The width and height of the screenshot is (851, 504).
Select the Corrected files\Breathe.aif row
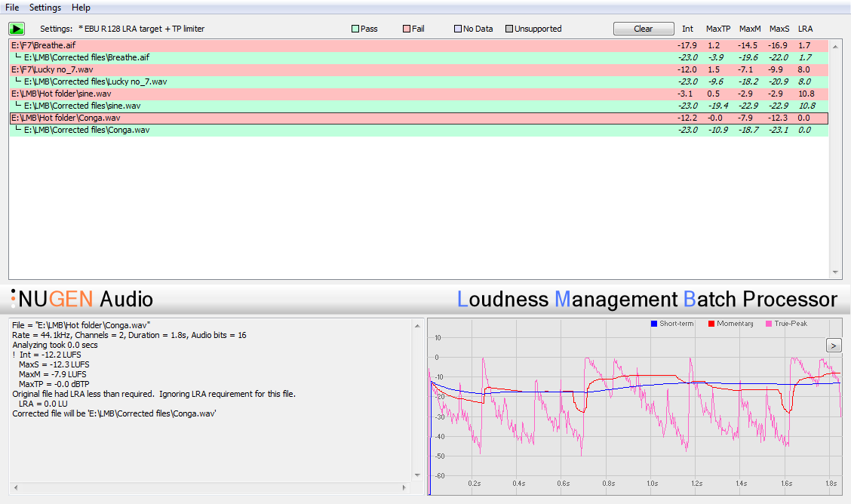click(419, 57)
